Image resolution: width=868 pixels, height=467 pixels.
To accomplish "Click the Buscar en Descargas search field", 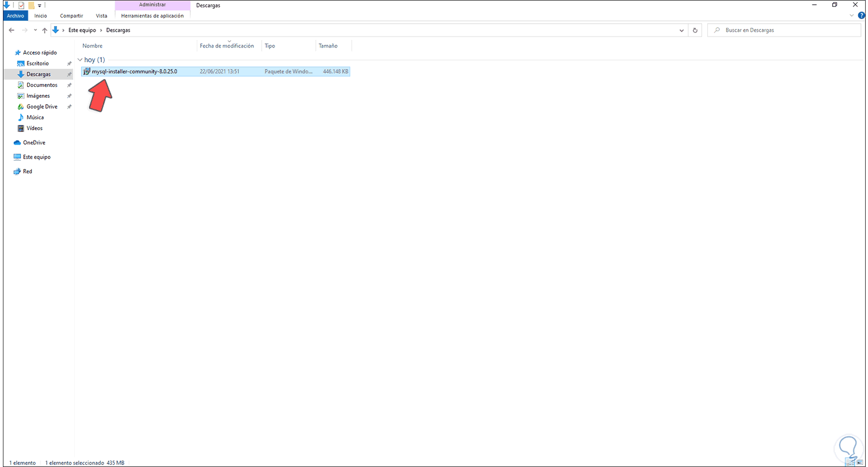I will click(785, 30).
